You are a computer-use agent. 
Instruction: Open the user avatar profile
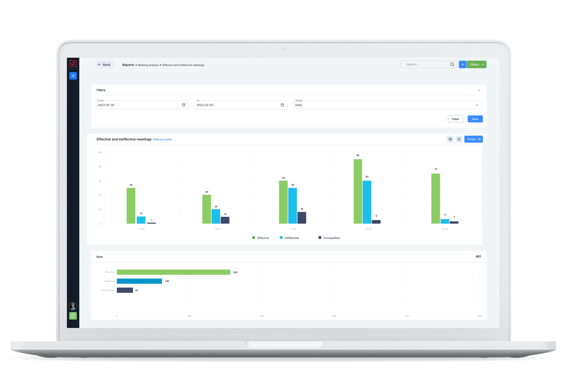[73, 306]
